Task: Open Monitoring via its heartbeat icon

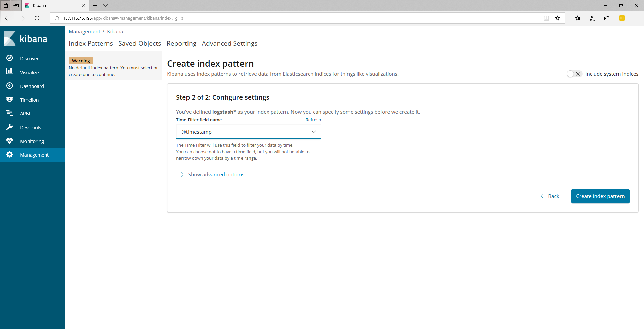Action: click(x=10, y=141)
